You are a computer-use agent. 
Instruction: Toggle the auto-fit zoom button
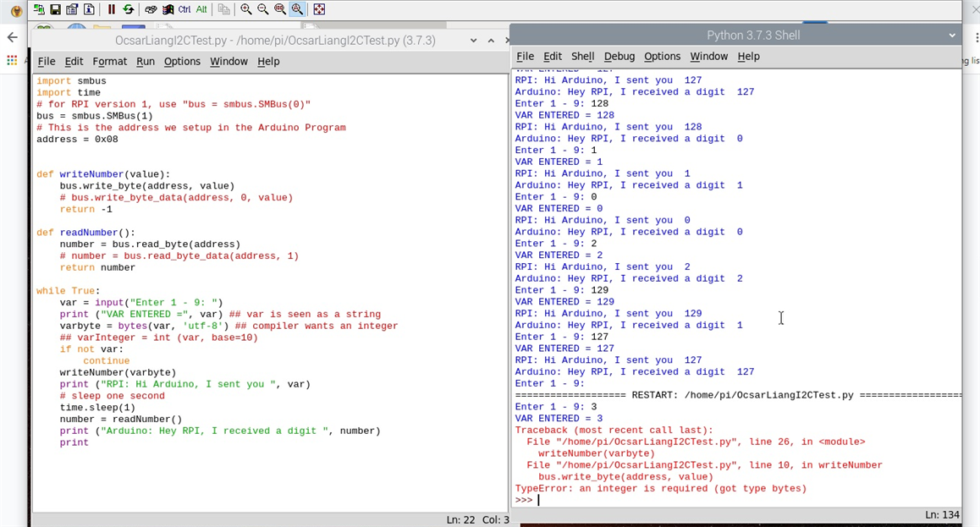tap(297, 9)
